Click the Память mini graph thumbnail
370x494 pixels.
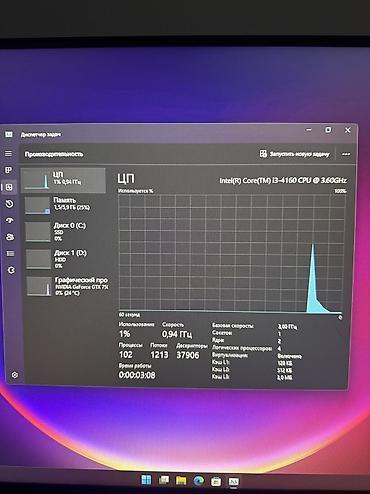(x=37, y=205)
